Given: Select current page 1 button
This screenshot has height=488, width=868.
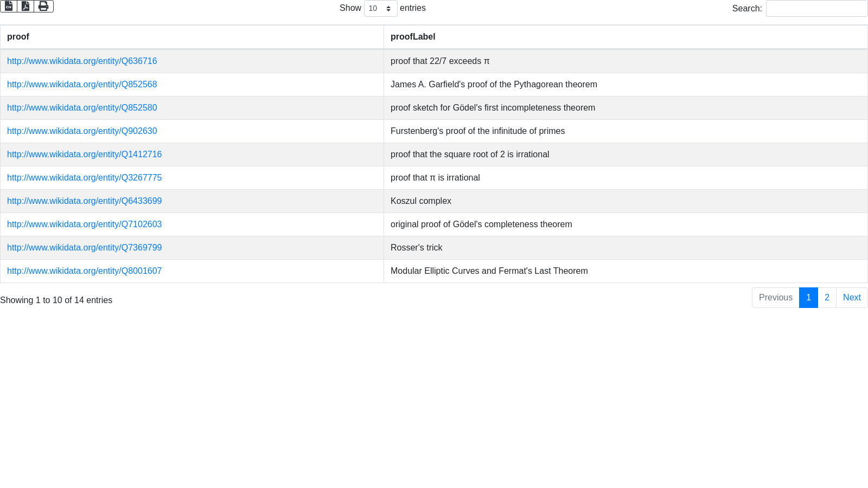Looking at the screenshot, I should click(x=808, y=298).
